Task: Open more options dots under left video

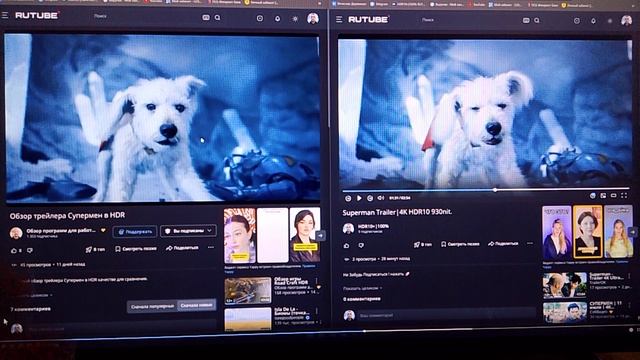Action: 211,247
